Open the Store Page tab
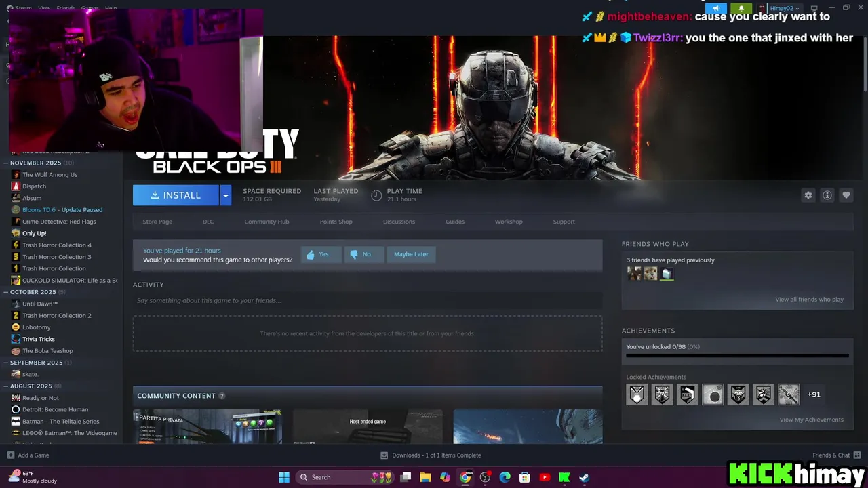The width and height of the screenshot is (868, 488). (x=157, y=222)
